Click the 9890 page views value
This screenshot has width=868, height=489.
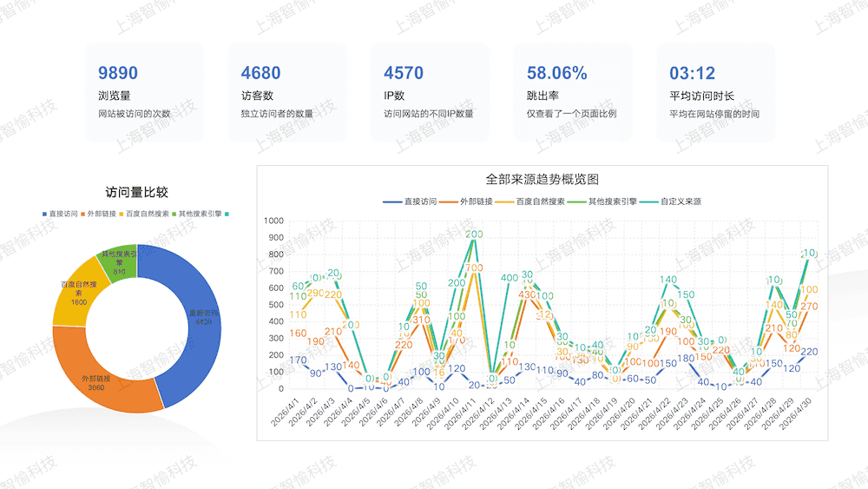(118, 73)
